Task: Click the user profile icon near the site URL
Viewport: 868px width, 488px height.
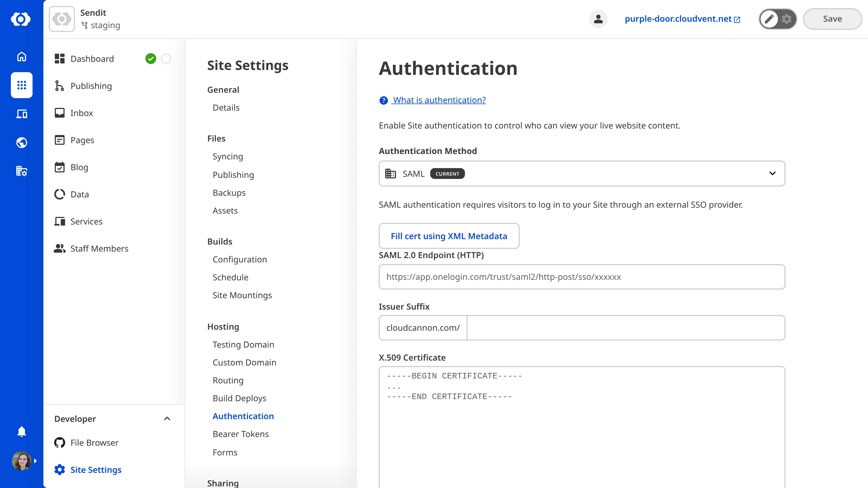Action: tap(598, 19)
